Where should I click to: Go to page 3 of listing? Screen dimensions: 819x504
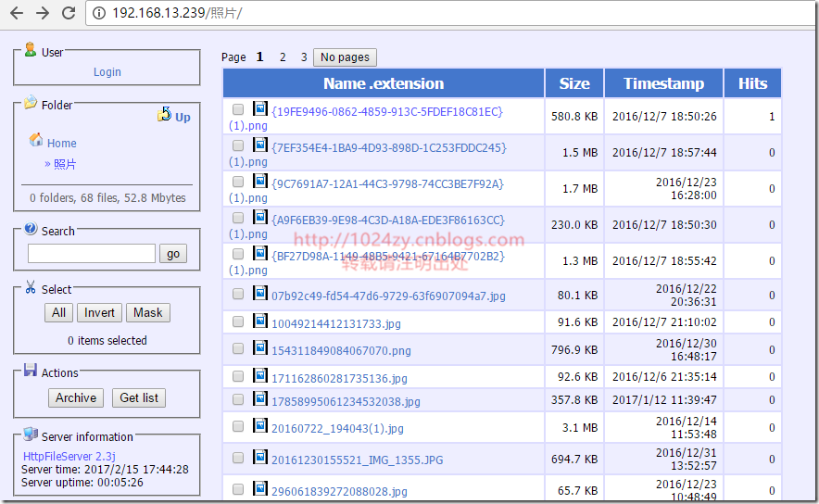[304, 57]
